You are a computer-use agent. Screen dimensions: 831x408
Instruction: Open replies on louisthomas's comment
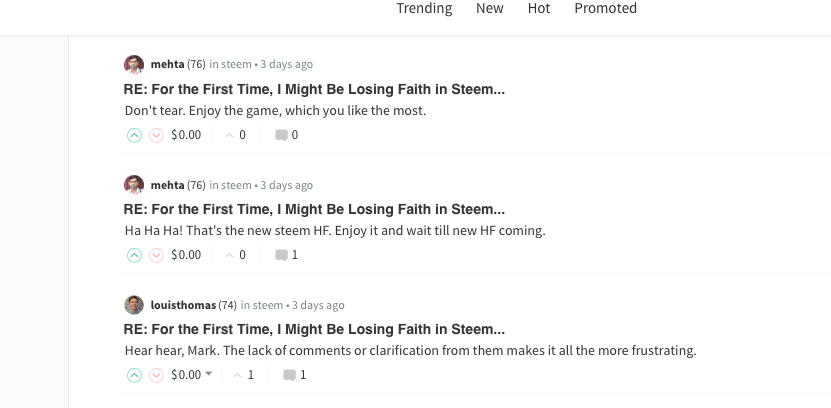click(x=295, y=375)
